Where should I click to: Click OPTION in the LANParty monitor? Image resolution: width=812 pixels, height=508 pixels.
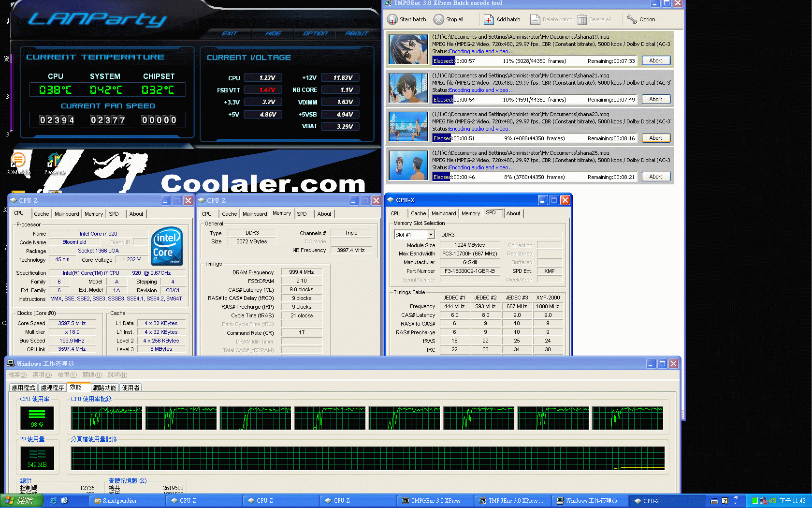315,33
